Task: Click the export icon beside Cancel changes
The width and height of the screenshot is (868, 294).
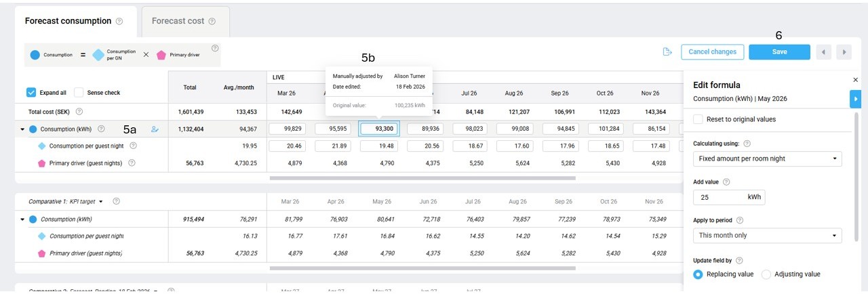Action: pyautogui.click(x=667, y=52)
